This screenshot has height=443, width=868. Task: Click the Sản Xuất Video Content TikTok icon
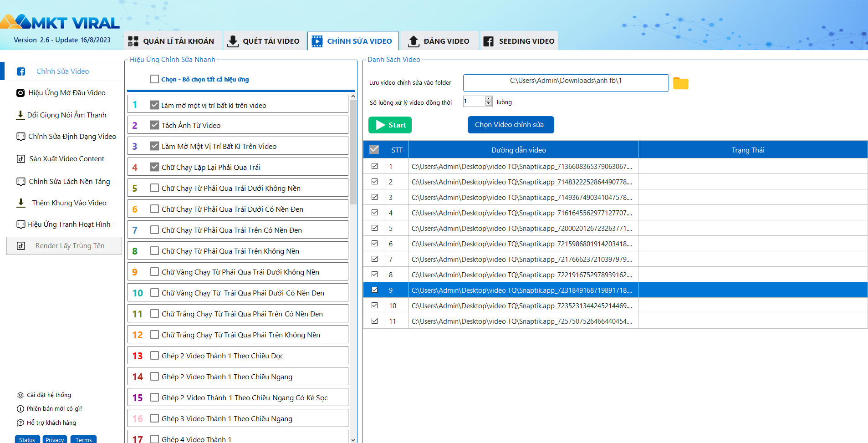[x=21, y=159]
